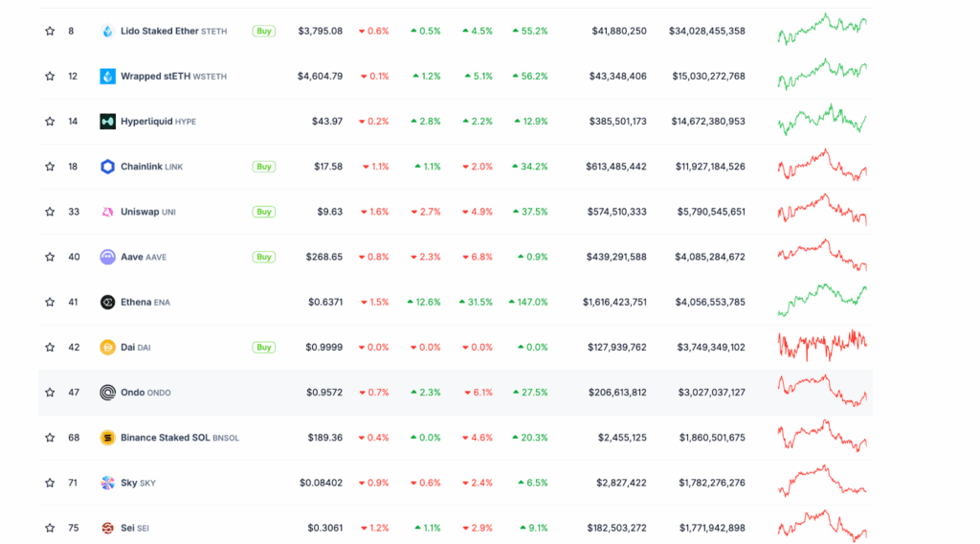The width and height of the screenshot is (980, 544).
Task: Click the Aave ghost logo icon
Action: pos(107,257)
